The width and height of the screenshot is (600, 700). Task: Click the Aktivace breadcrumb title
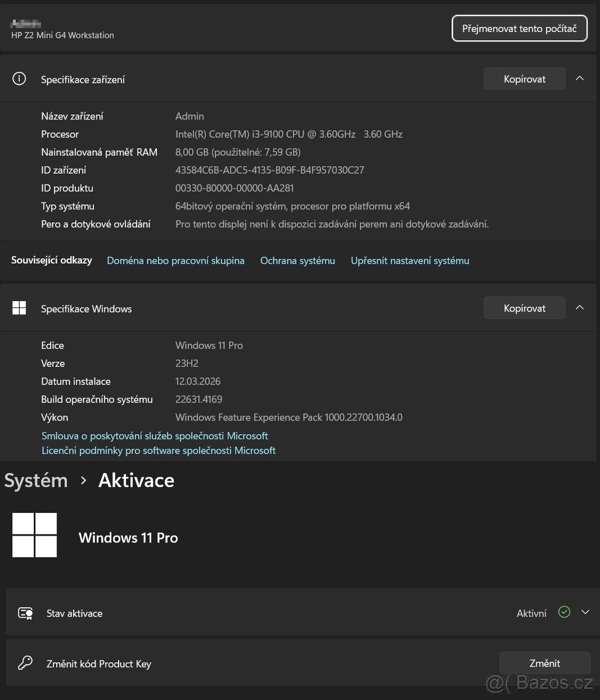coord(136,481)
